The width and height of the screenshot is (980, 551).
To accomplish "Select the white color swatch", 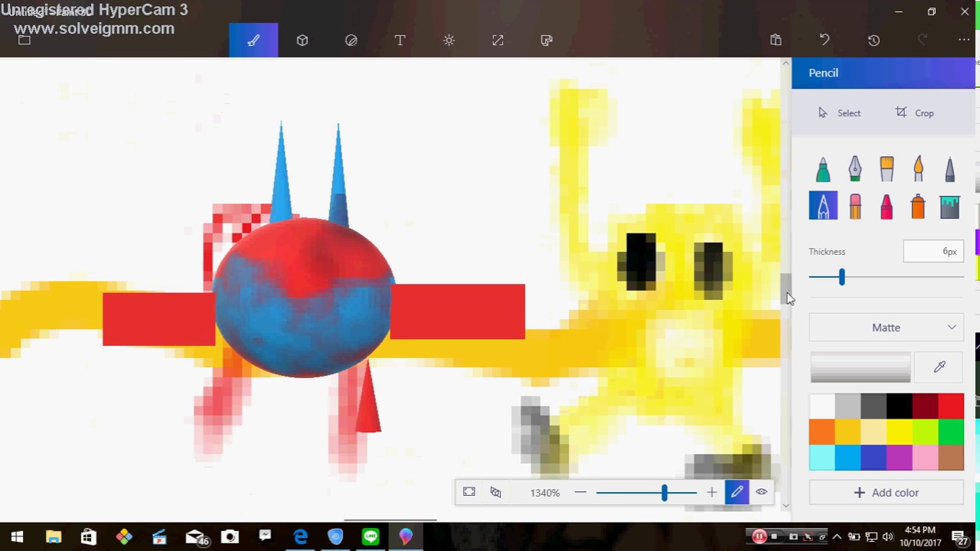I will pos(822,406).
